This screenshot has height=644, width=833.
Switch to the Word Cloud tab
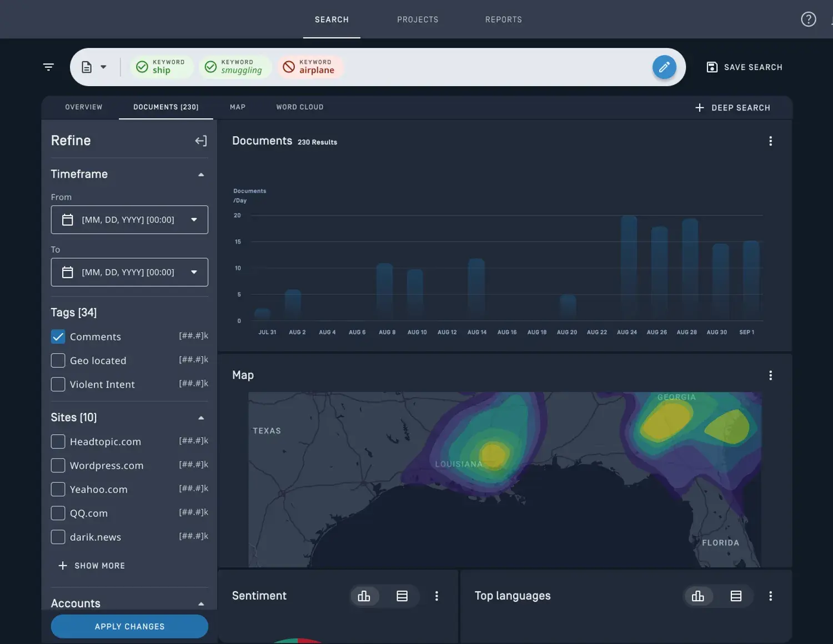(x=300, y=107)
